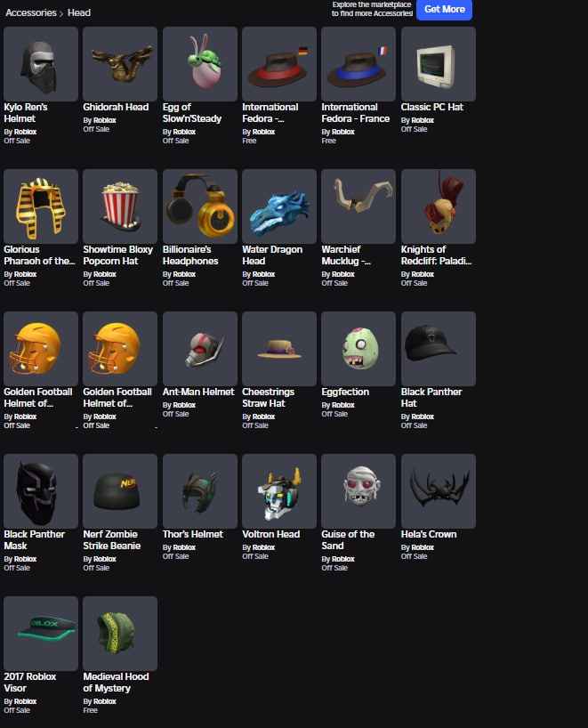The image size is (588, 728).
Task: Select the Ghidorah Head accessory image
Action: [120, 64]
